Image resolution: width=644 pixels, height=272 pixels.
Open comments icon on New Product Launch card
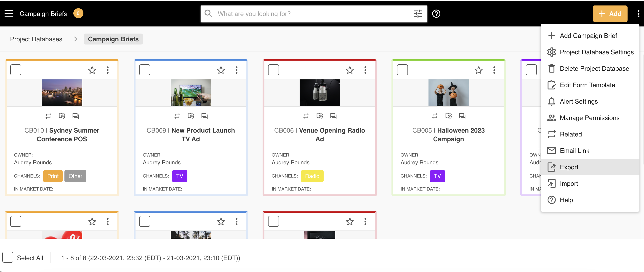pyautogui.click(x=205, y=116)
